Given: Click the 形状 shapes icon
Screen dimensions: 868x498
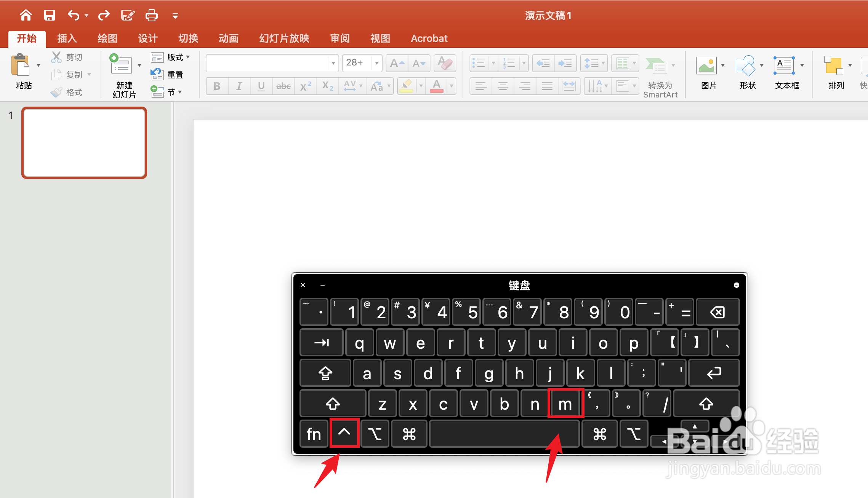Looking at the screenshot, I should click(745, 65).
